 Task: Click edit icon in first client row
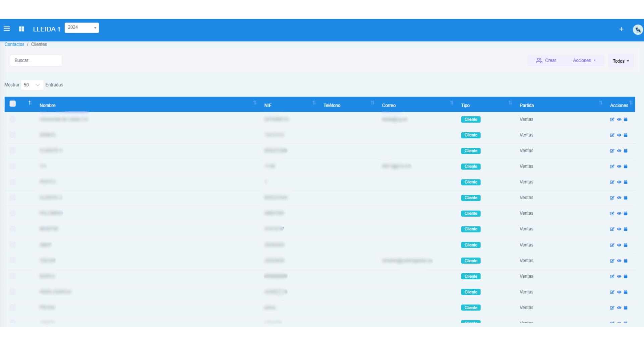pos(612,120)
